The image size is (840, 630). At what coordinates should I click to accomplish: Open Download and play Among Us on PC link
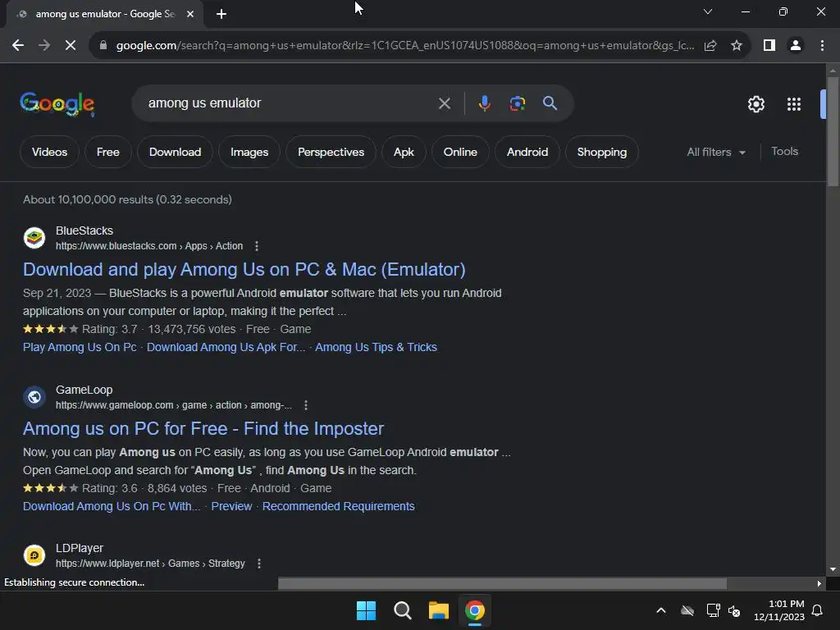point(244,269)
